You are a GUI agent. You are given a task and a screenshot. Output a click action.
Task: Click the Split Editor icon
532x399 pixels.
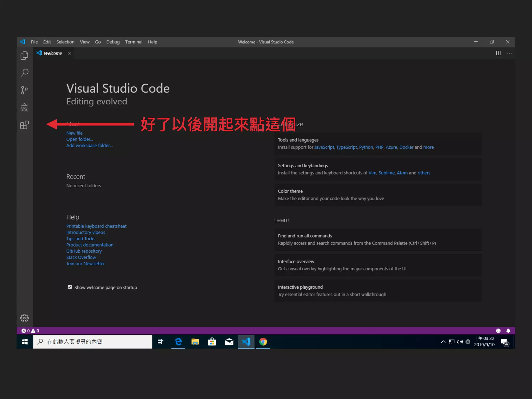(x=498, y=53)
